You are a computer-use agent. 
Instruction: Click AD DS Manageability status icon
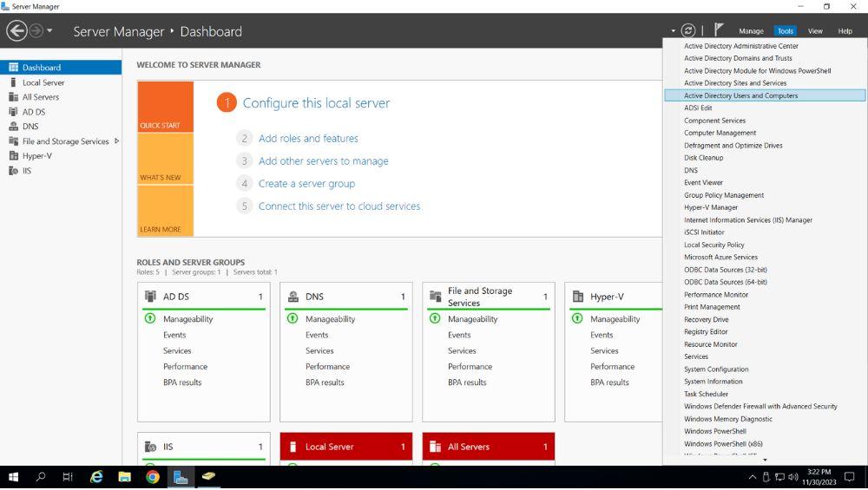(x=150, y=318)
